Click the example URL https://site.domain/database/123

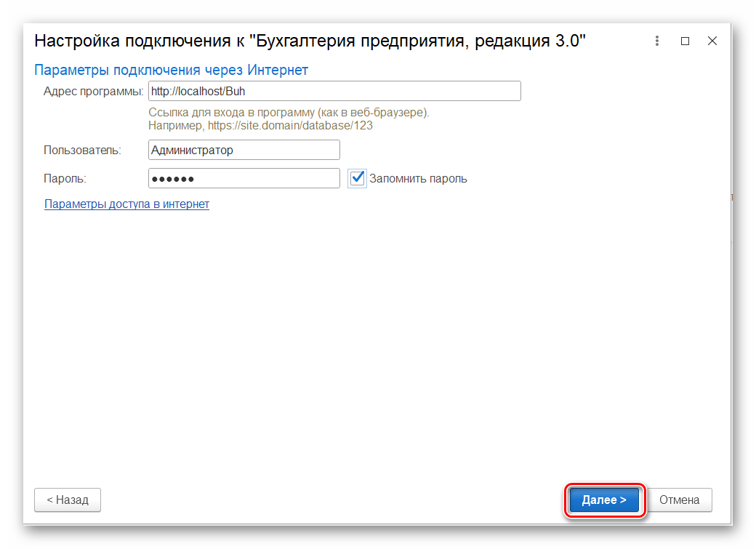click(290, 125)
